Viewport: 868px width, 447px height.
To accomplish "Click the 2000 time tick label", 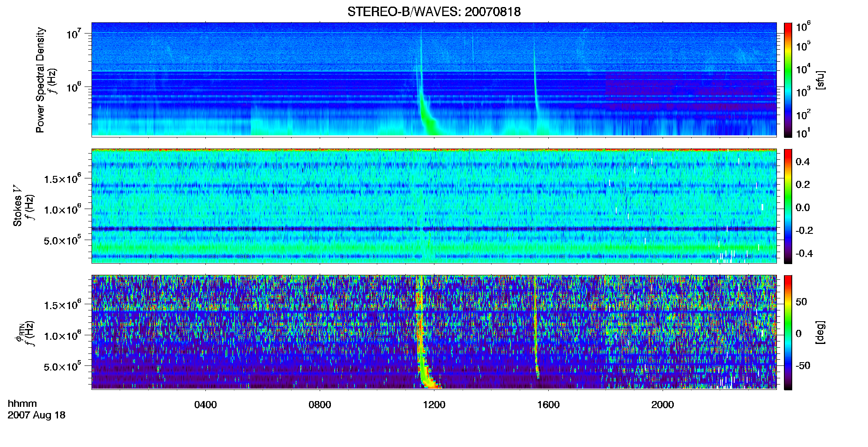I will (x=663, y=405).
